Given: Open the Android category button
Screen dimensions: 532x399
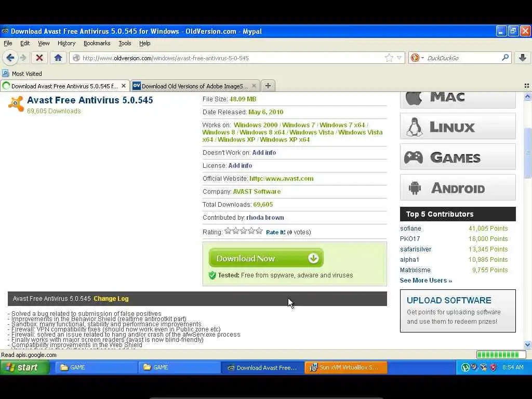Looking at the screenshot, I should tap(458, 187).
